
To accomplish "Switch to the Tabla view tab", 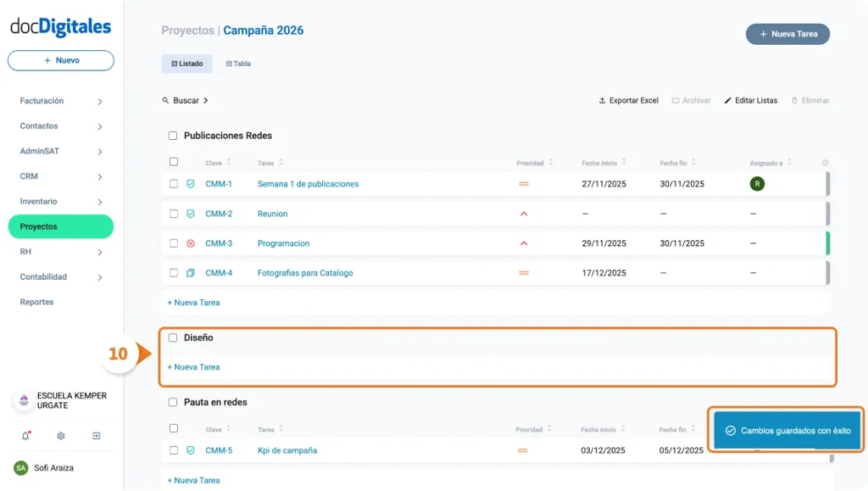I will pyautogui.click(x=237, y=63).
